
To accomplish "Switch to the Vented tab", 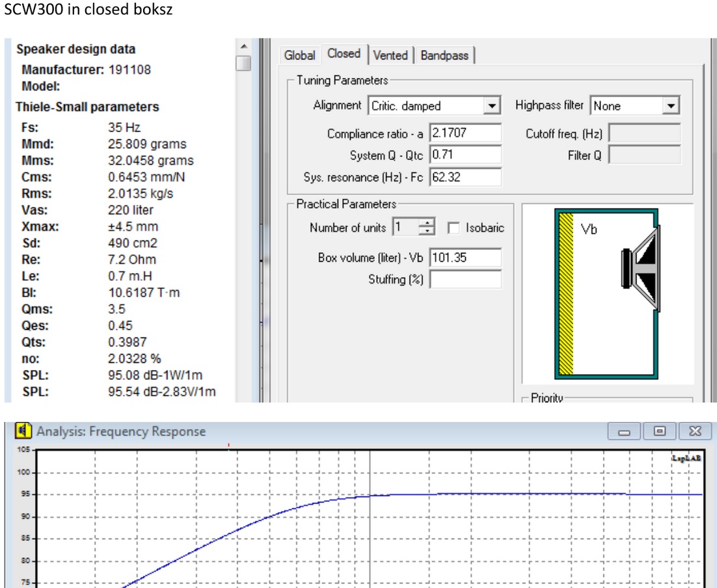I will coord(390,56).
